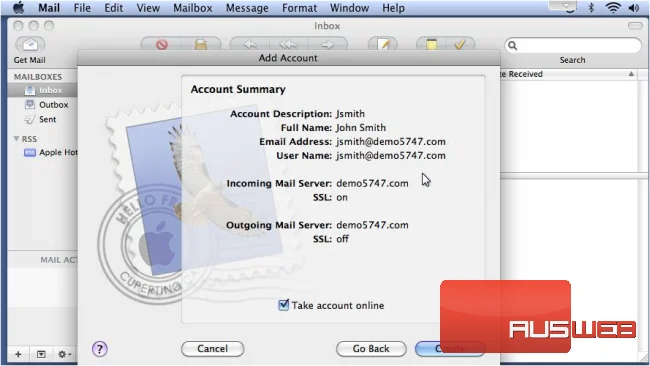This screenshot has width=650, height=366.
Task: Click the volume speaker icon
Action: [x=633, y=7]
